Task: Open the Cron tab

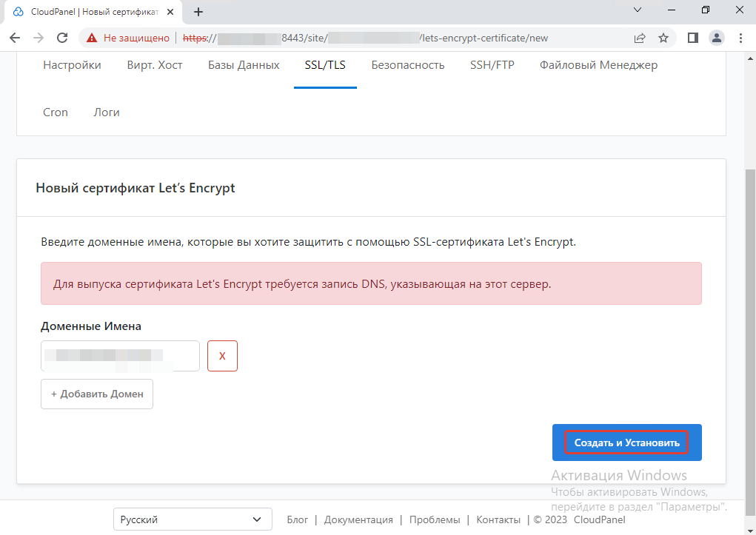Action: 56,112
